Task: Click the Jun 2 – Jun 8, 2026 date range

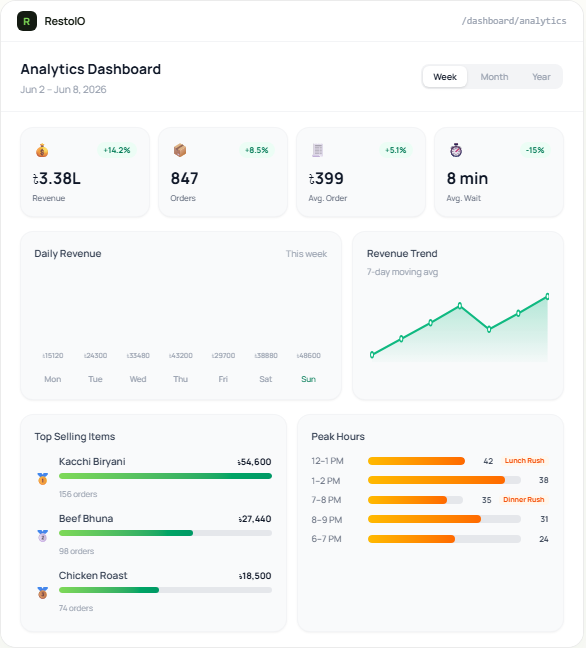Action: (63, 89)
